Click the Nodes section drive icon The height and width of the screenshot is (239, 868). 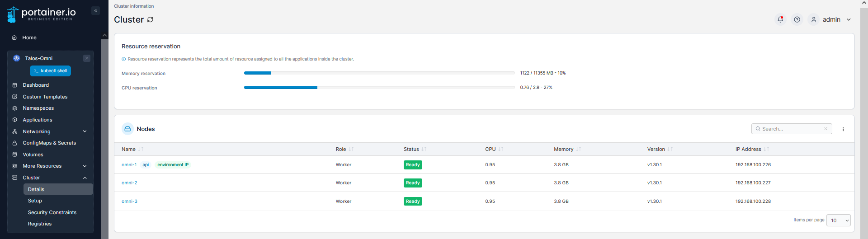(x=127, y=129)
